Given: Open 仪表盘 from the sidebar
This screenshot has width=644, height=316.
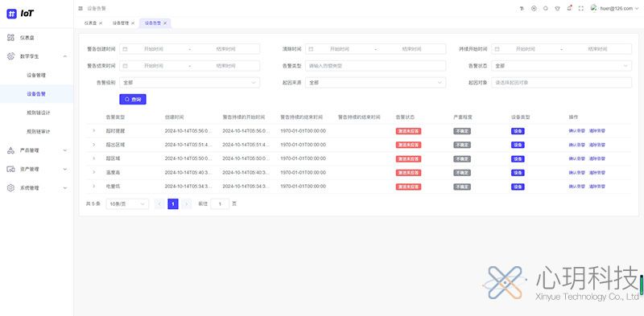Looking at the screenshot, I should (x=27, y=38).
